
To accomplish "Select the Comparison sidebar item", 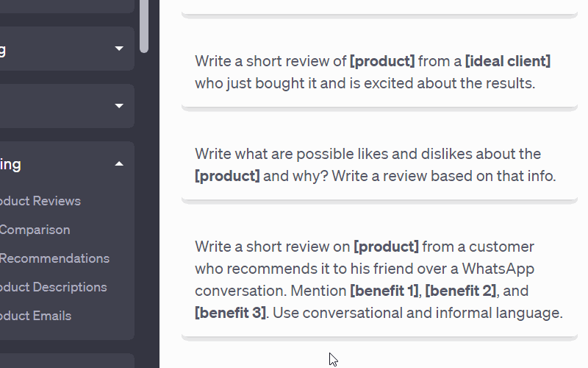I will coord(35,230).
